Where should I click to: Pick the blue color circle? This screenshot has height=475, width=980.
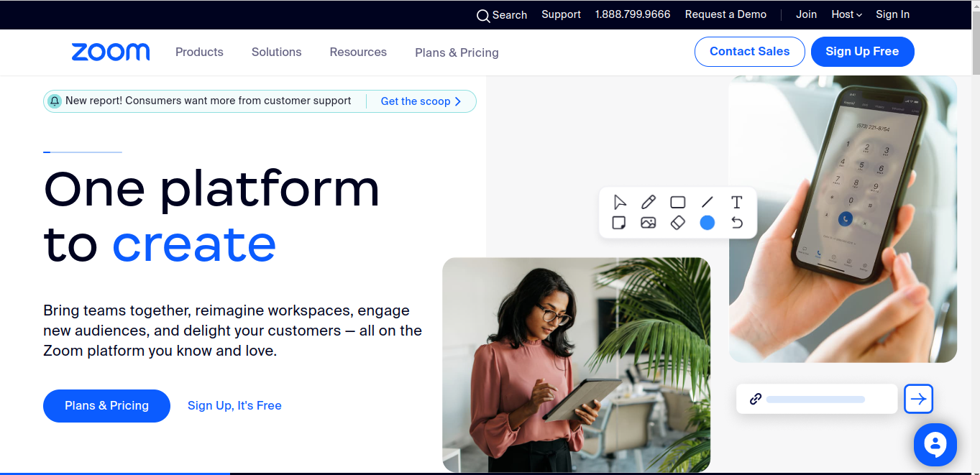click(x=707, y=223)
